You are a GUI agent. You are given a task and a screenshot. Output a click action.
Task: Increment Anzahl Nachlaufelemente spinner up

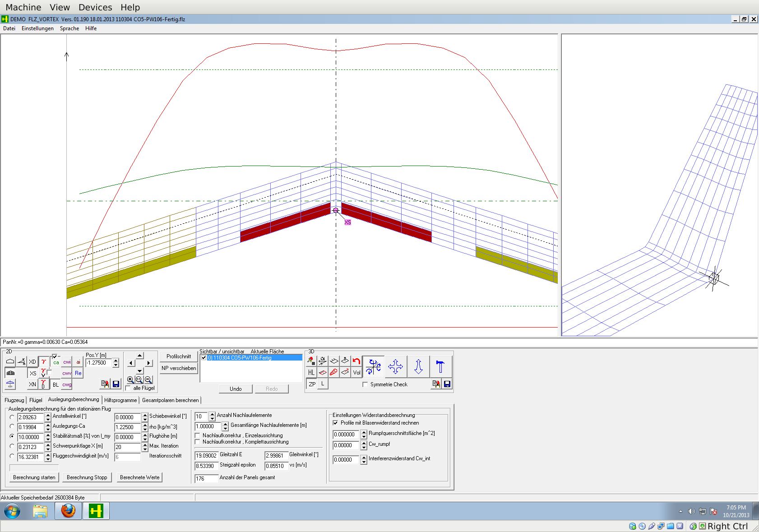click(x=212, y=414)
